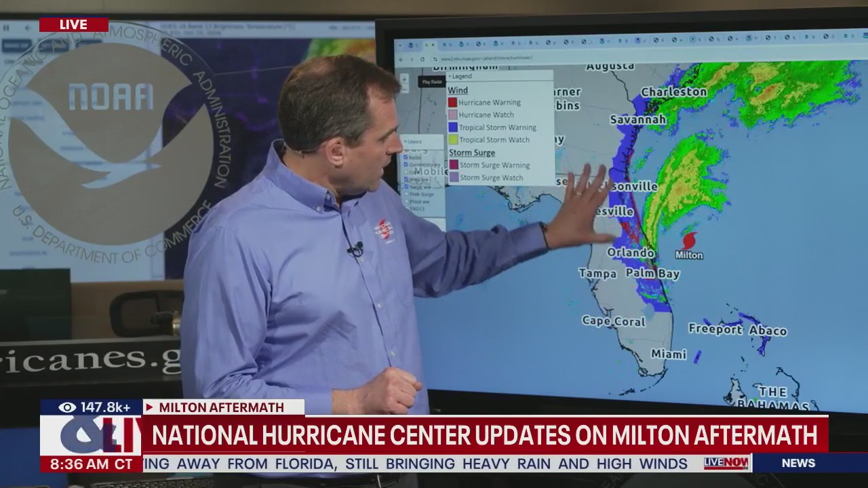Click the browser Forward navigation arrow

point(412,58)
